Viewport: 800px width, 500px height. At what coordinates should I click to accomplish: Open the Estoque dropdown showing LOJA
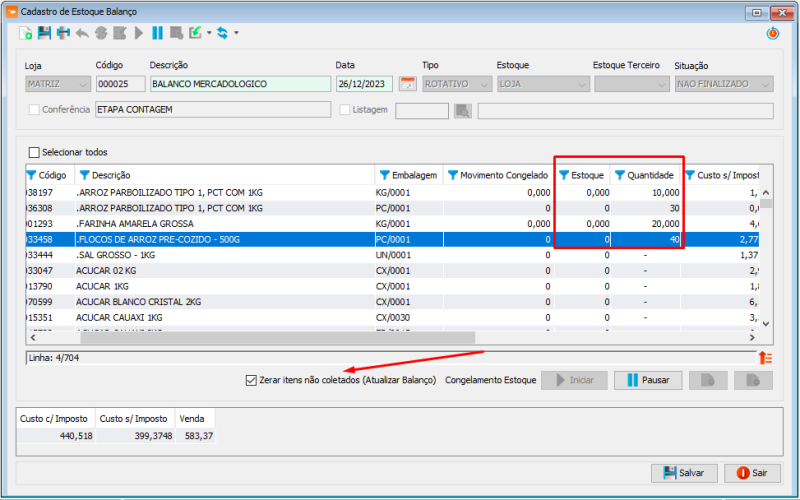pos(543,84)
